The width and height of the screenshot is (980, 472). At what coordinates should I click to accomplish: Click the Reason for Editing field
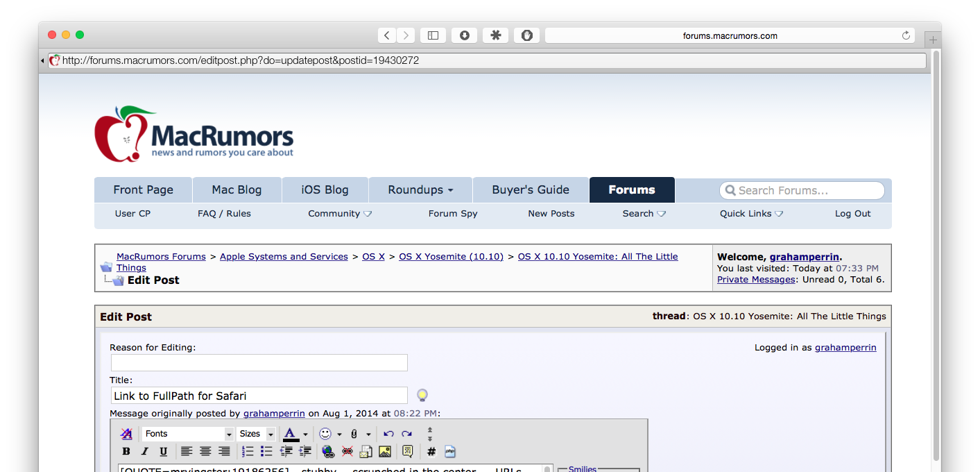(x=259, y=363)
